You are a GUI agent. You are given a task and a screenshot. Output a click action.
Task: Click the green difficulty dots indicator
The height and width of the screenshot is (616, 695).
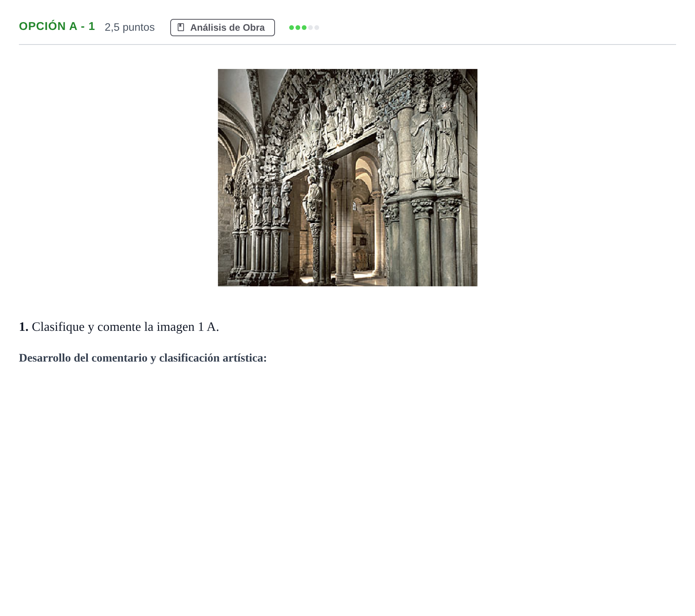304,28
